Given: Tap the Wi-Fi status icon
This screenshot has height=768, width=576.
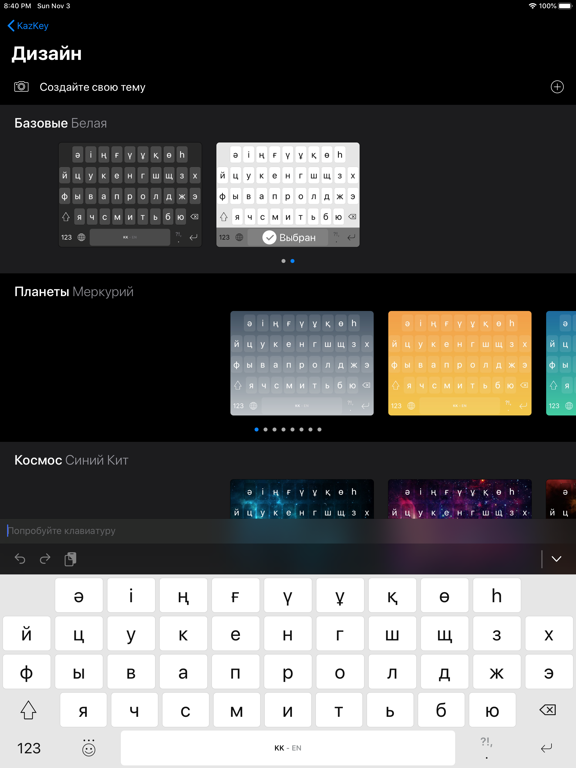Looking at the screenshot, I should point(532,6).
